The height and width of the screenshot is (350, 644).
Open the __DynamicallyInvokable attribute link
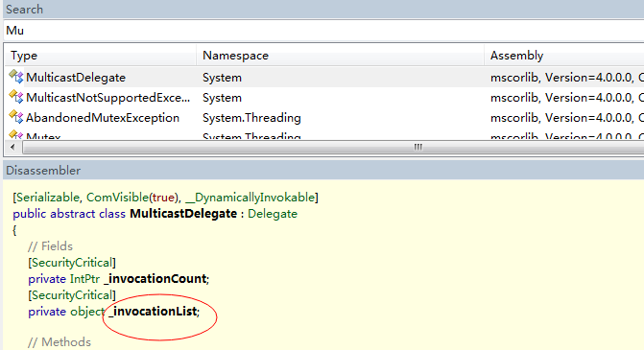250,198
